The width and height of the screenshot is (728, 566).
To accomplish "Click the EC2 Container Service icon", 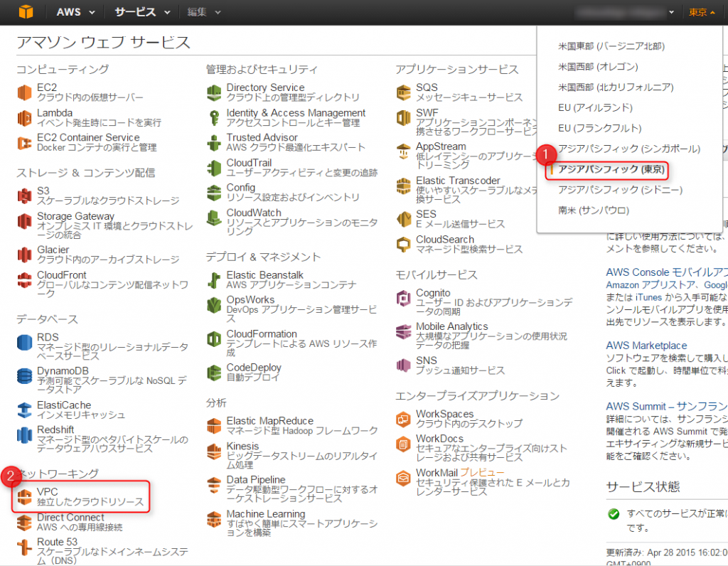I will [24, 143].
